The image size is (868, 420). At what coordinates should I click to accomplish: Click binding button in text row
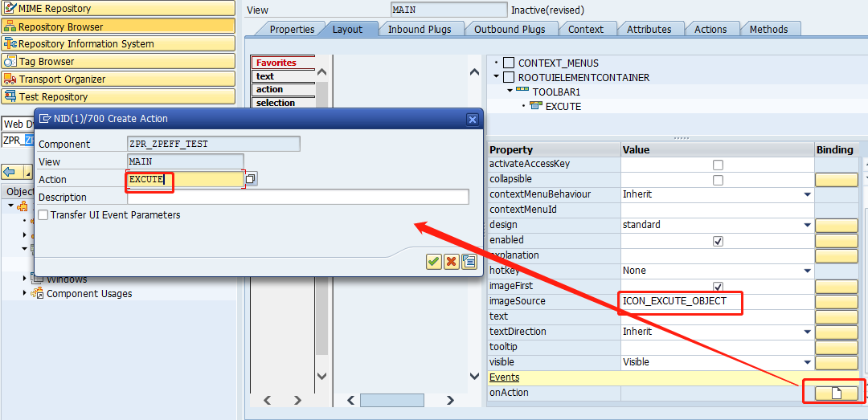click(x=837, y=316)
